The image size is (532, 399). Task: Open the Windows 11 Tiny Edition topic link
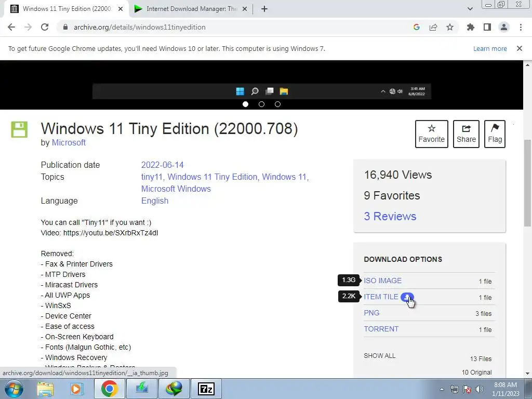pos(212,177)
